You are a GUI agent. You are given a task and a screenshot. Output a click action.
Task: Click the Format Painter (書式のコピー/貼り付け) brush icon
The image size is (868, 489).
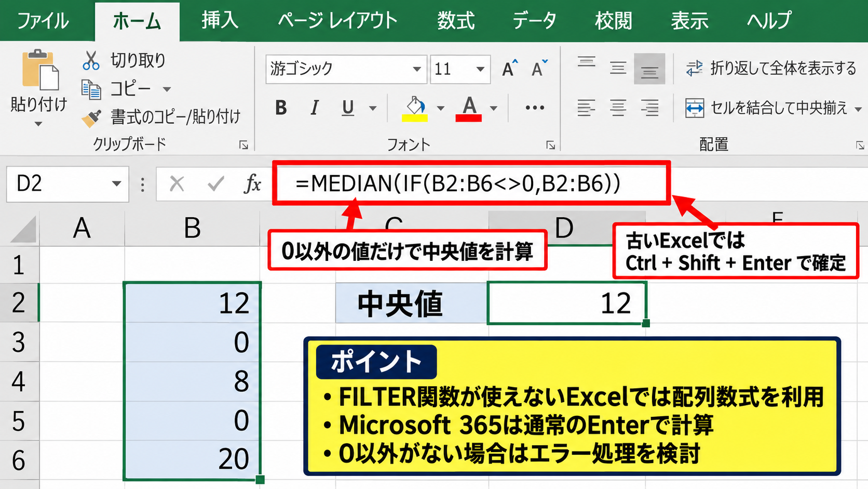pos(91,118)
